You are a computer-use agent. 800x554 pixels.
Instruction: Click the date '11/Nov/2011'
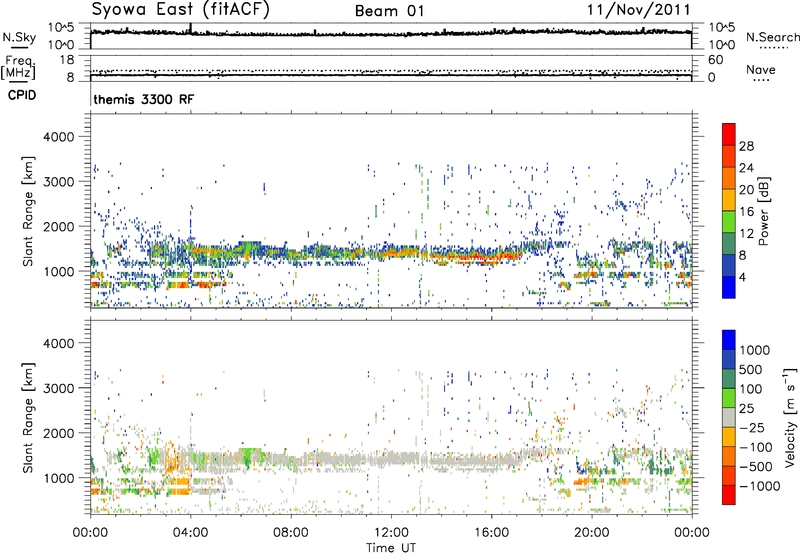tap(638, 10)
